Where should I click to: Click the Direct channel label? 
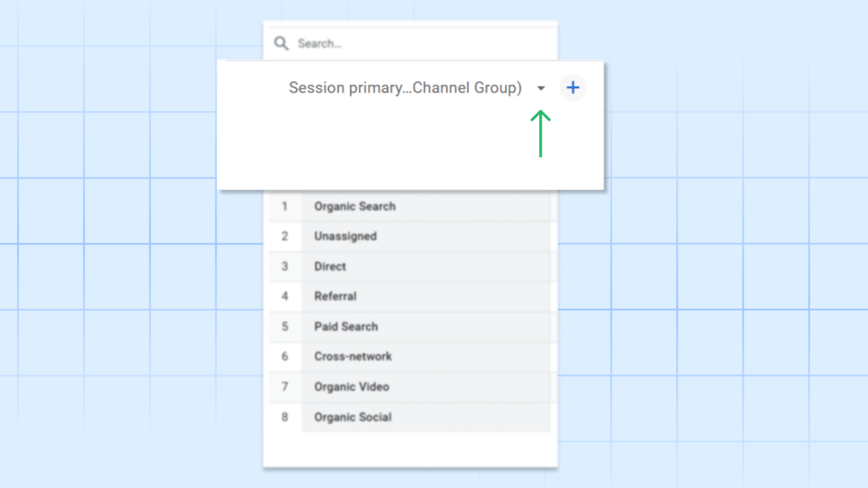[330, 266]
